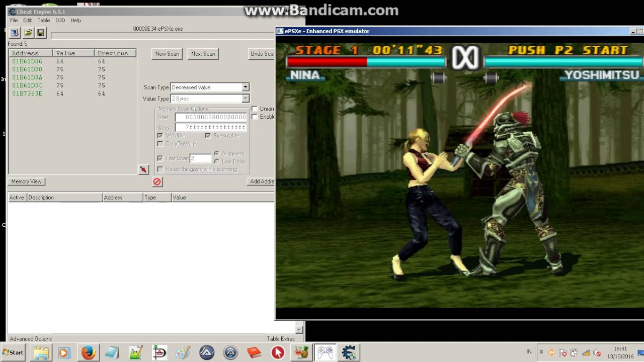This screenshot has height=362, width=644.
Task: Click the volume tray icon
Action: click(597, 352)
